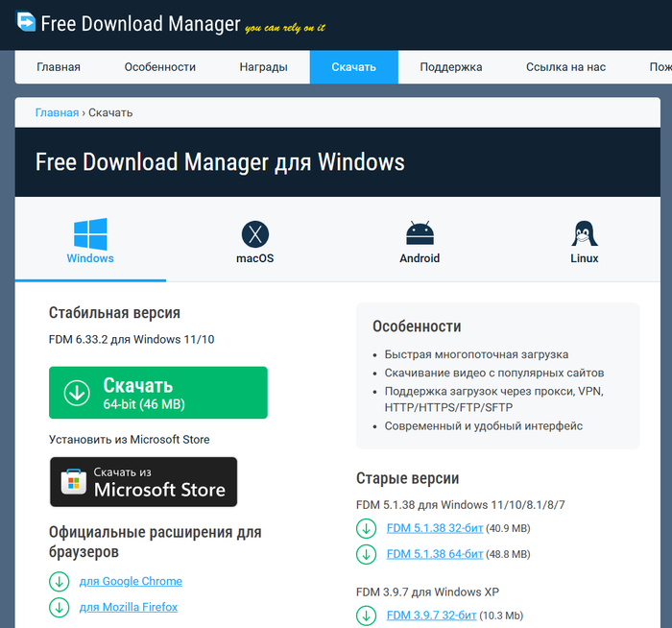
Task: Click the Microsoft Store bag icon
Action: (x=74, y=482)
